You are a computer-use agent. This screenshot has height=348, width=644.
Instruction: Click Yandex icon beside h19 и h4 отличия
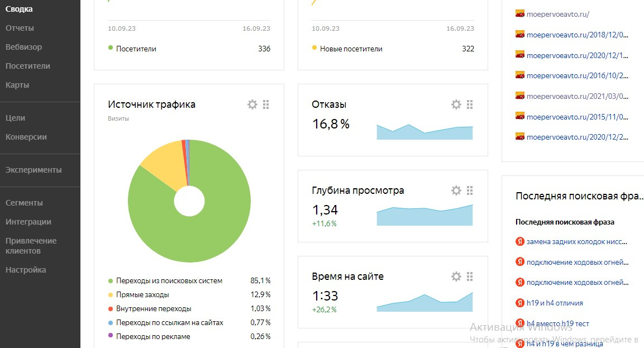[x=520, y=303]
